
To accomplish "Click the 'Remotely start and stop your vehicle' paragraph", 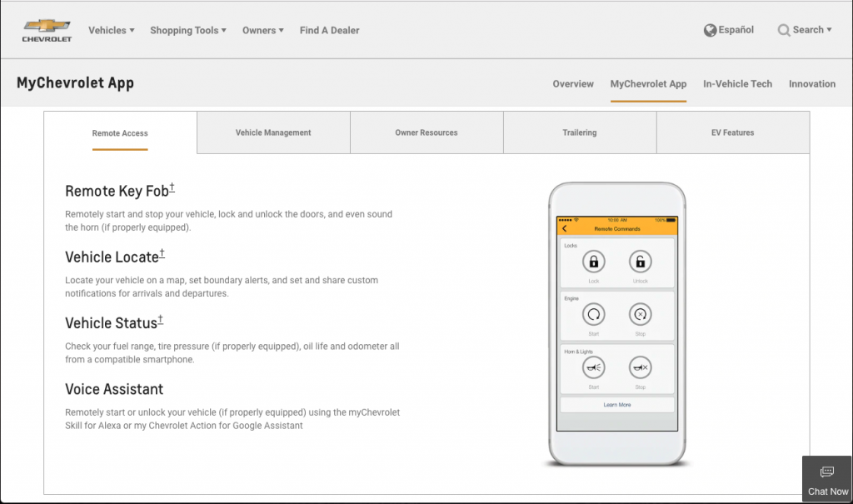I will [x=228, y=221].
